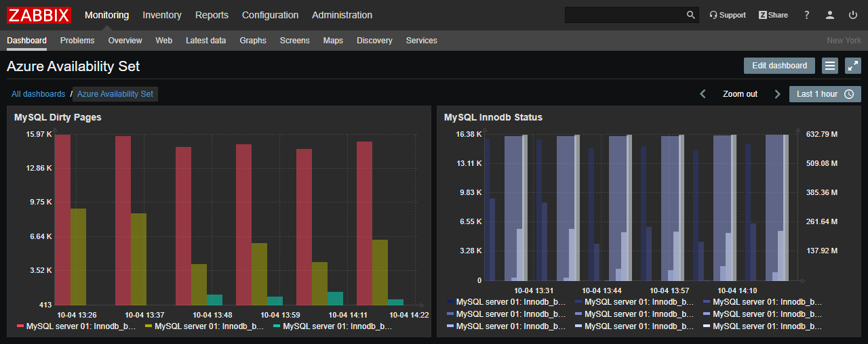Viewport: 868px width, 344px height.
Task: Expand the Last 1 hour time selector
Action: point(825,94)
